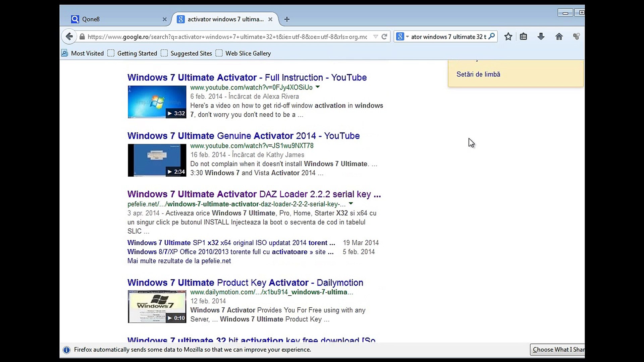Click the info icon in notification bar
This screenshot has height=362, width=644.
(x=66, y=350)
